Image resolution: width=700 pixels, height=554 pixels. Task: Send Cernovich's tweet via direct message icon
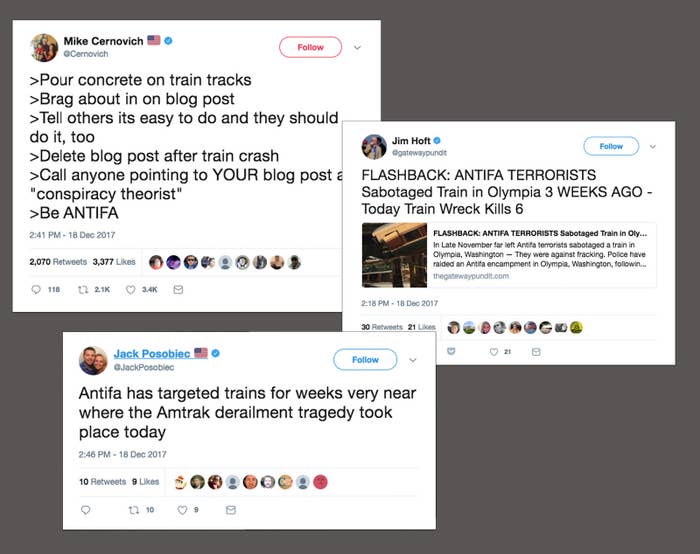pos(178,290)
